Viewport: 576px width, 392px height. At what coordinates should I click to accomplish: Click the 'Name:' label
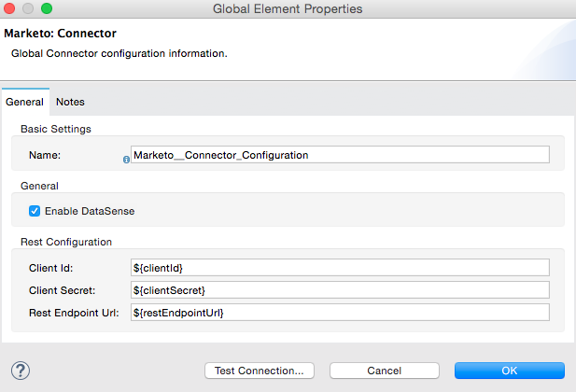tap(45, 156)
